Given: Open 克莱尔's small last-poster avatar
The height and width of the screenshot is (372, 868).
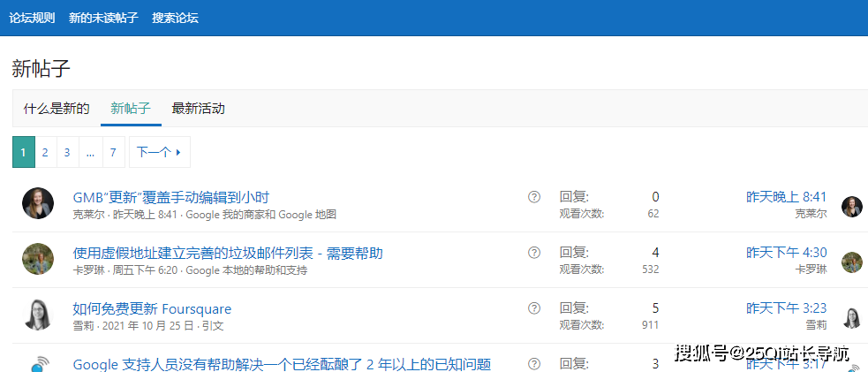Looking at the screenshot, I should [x=852, y=207].
